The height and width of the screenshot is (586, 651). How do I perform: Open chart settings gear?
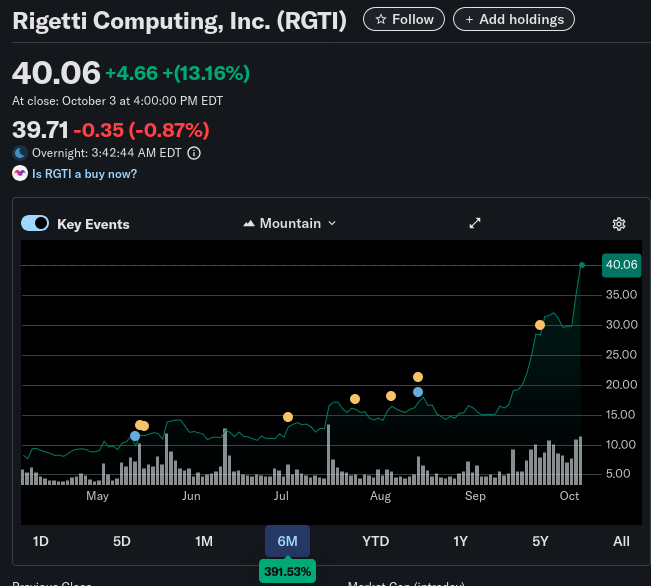pyautogui.click(x=619, y=224)
